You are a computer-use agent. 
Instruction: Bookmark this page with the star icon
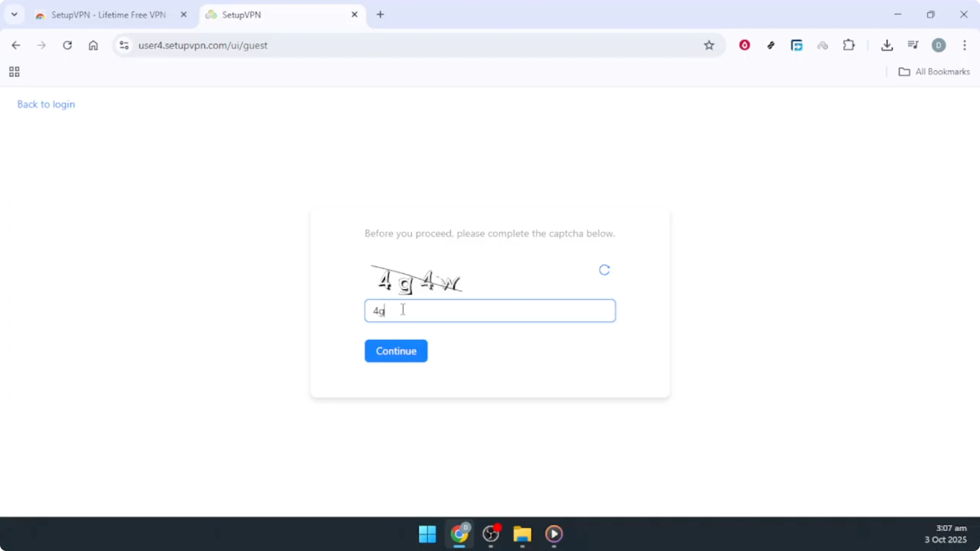click(x=709, y=45)
